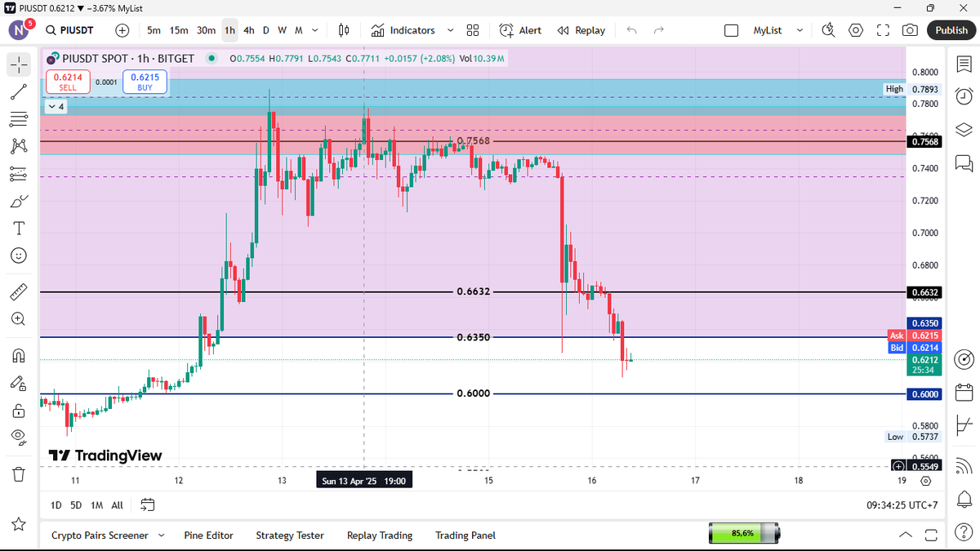This screenshot has height=551, width=980.
Task: Open the watchlist panel icon
Action: click(x=963, y=64)
